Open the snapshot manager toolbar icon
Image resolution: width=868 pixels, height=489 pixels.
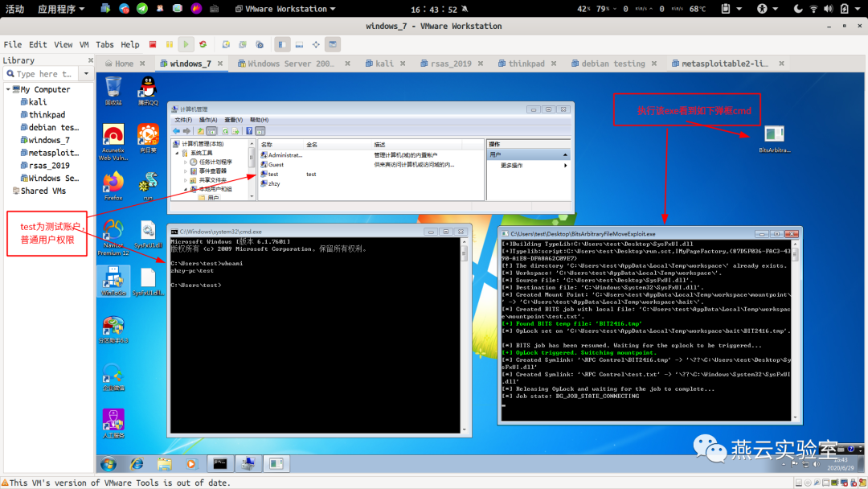point(260,44)
